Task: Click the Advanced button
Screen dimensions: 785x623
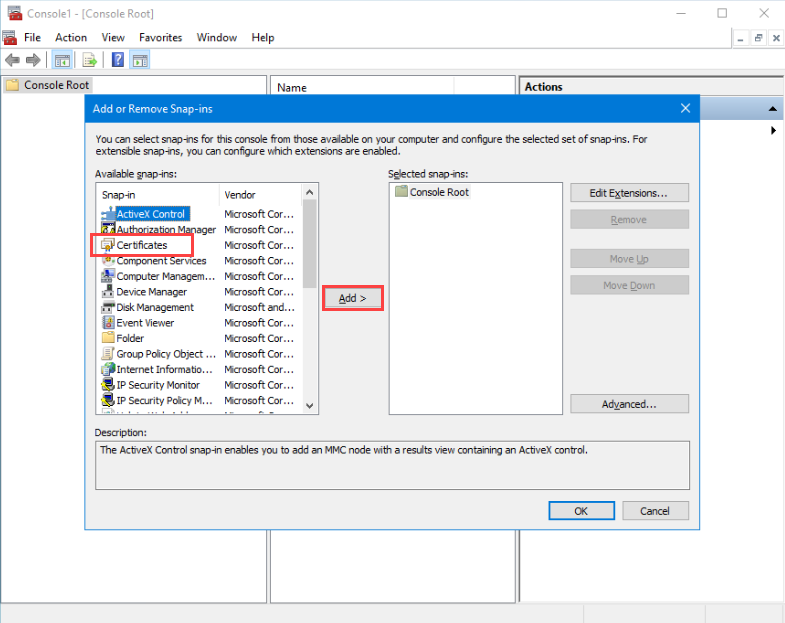Action: pyautogui.click(x=629, y=404)
